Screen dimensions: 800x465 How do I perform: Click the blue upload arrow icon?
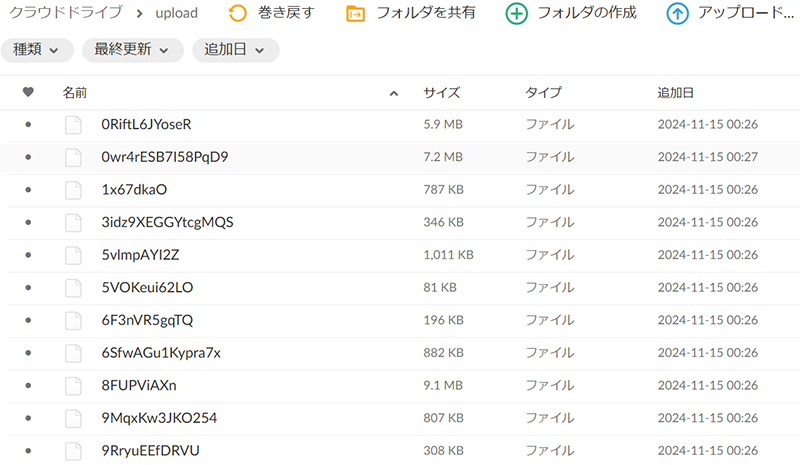click(677, 14)
